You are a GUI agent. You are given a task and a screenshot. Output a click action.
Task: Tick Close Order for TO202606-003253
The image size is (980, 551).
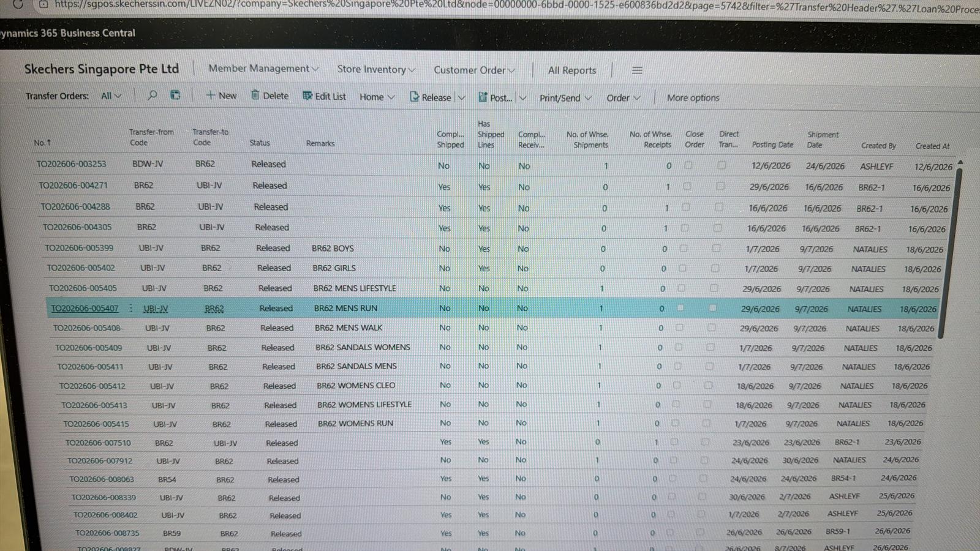tap(688, 165)
